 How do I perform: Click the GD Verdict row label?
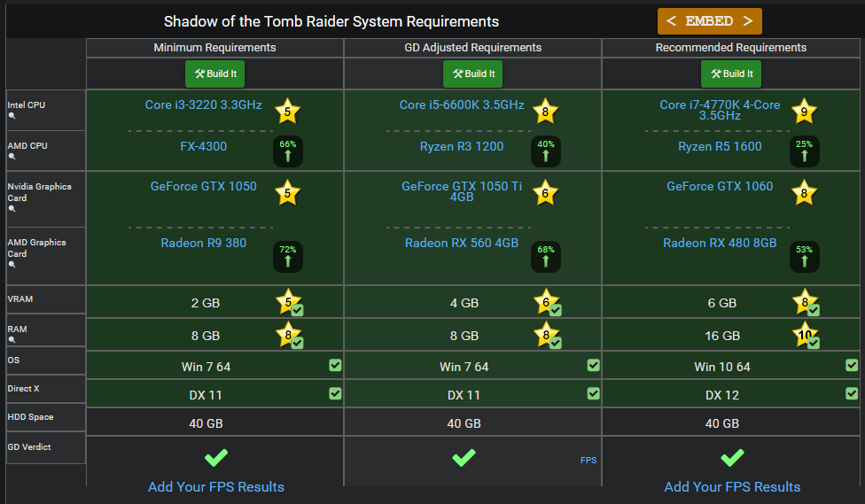pyautogui.click(x=28, y=446)
